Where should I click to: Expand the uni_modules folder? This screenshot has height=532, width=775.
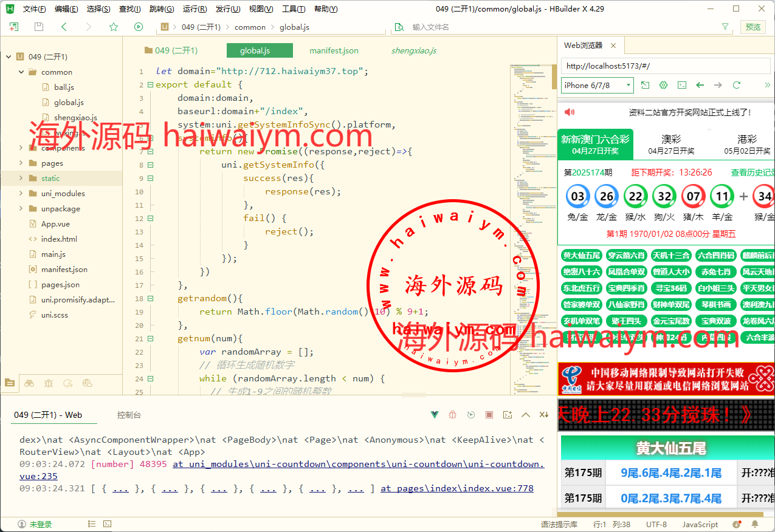coord(21,194)
